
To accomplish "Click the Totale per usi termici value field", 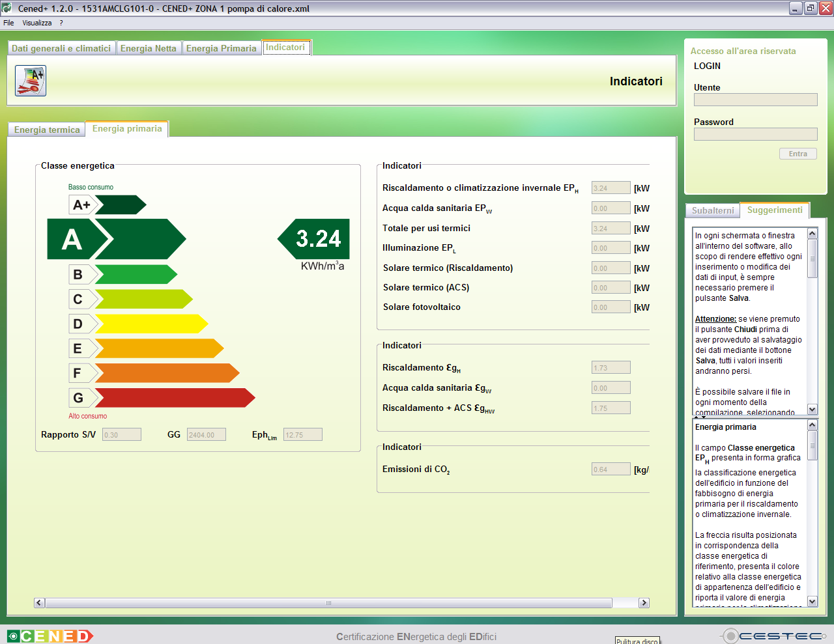I will coord(611,229).
